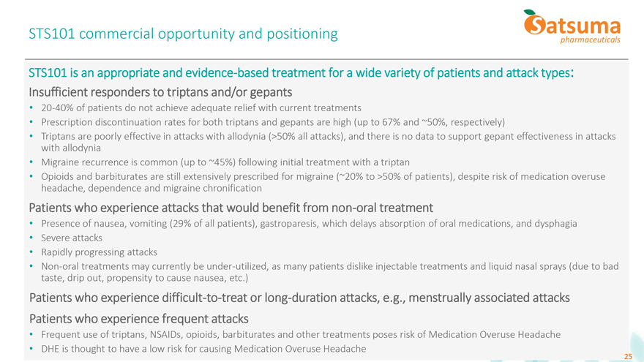Click the 'benefit from non-oral treatment' heading
Viewport: 644px width, 362px height.
(x=231, y=207)
